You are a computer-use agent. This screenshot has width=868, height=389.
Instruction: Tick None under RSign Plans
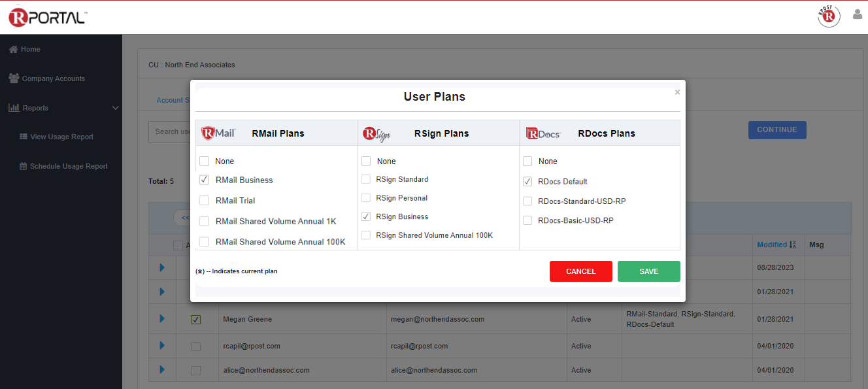pos(366,161)
